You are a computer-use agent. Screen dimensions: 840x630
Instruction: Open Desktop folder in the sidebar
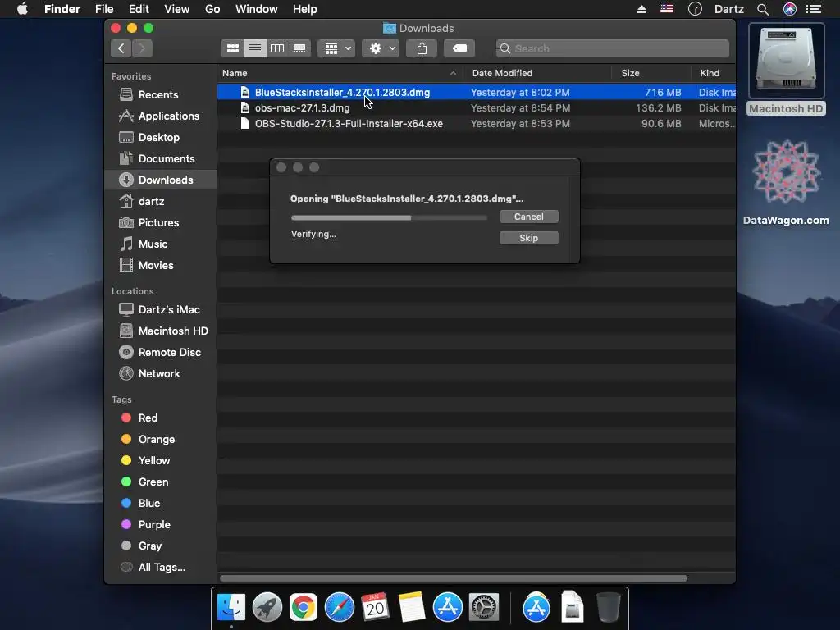tap(160, 138)
